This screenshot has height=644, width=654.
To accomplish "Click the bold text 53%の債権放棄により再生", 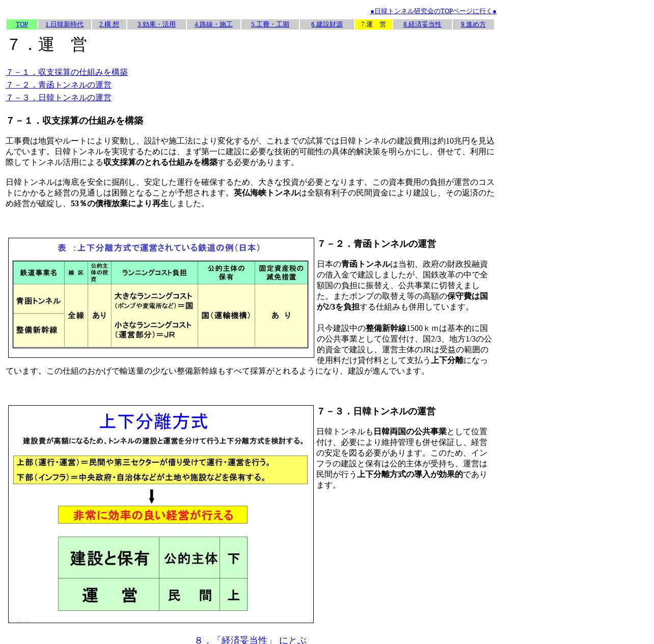I will click(x=120, y=204).
